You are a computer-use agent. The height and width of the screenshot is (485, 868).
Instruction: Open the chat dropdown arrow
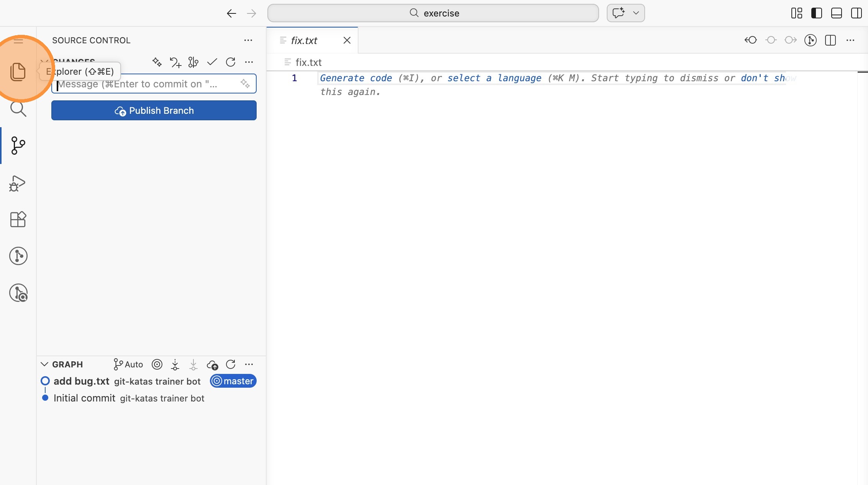tap(636, 13)
